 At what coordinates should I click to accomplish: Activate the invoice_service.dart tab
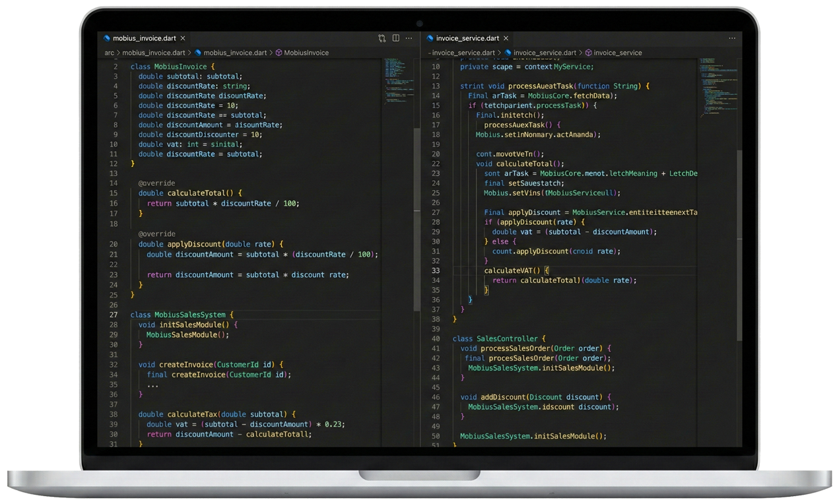pyautogui.click(x=467, y=38)
